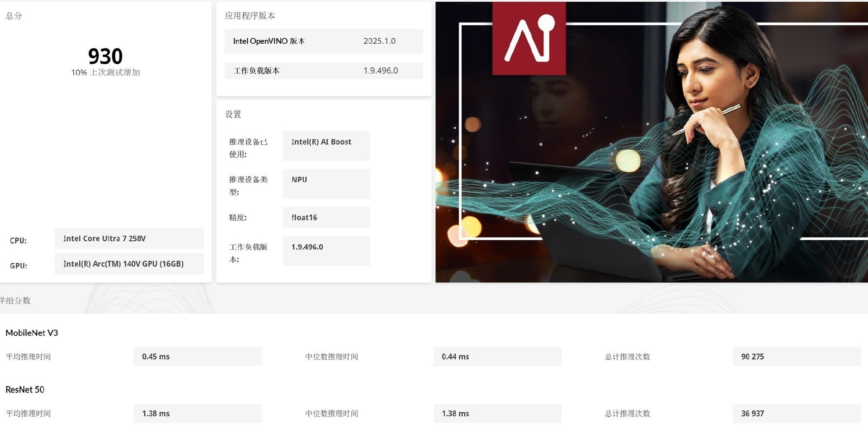Open the Intel(R) AI Boost inference device selector
The height and width of the screenshot is (429, 868).
[x=326, y=145]
